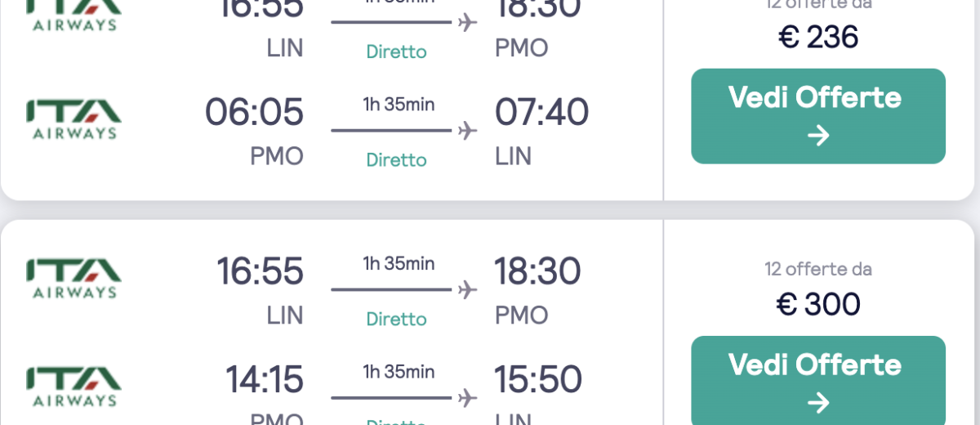Click the airplane icon on the topmost flight route
Image resolution: width=980 pixels, height=425 pixels.
coord(467,22)
